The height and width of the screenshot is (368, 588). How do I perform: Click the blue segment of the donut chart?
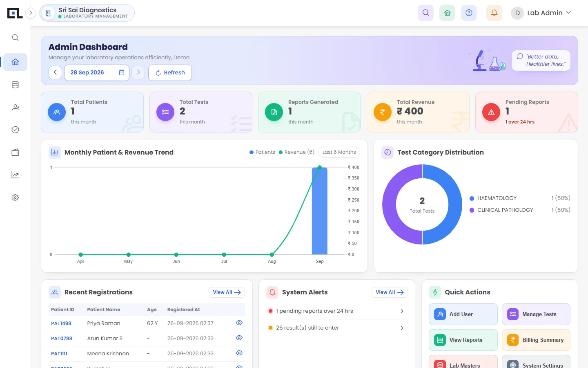click(x=455, y=204)
